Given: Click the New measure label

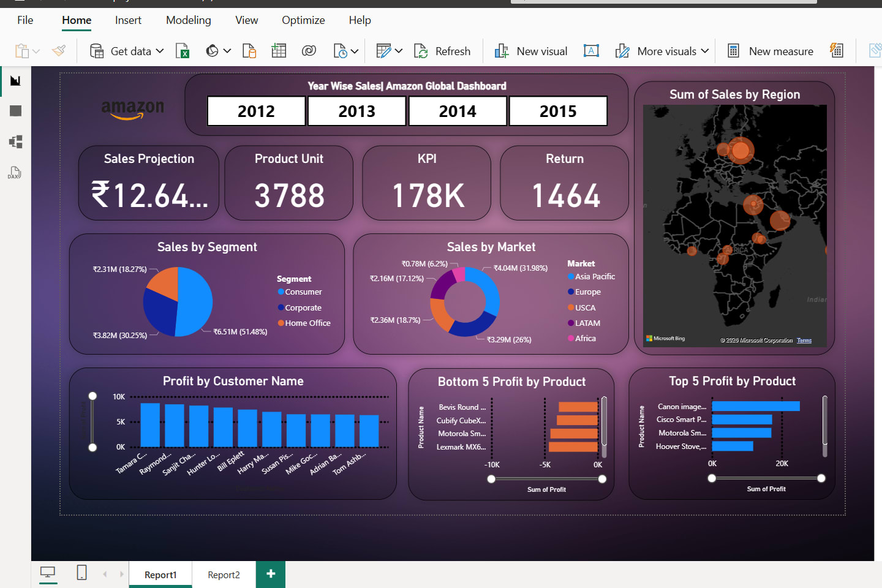Looking at the screenshot, I should [781, 51].
